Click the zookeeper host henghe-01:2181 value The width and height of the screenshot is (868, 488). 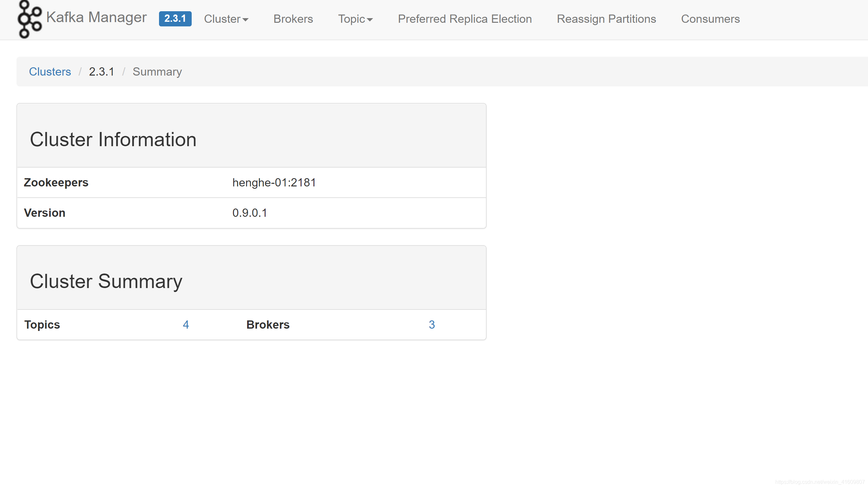pyautogui.click(x=273, y=182)
